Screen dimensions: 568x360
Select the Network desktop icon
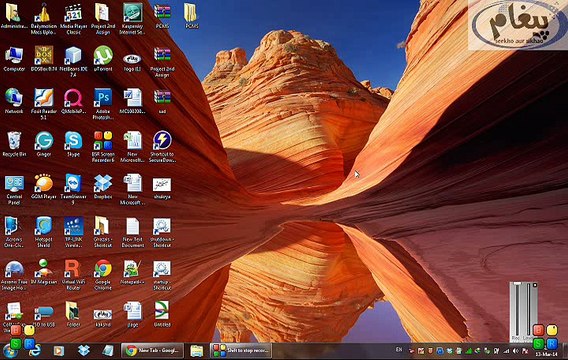click(x=14, y=101)
